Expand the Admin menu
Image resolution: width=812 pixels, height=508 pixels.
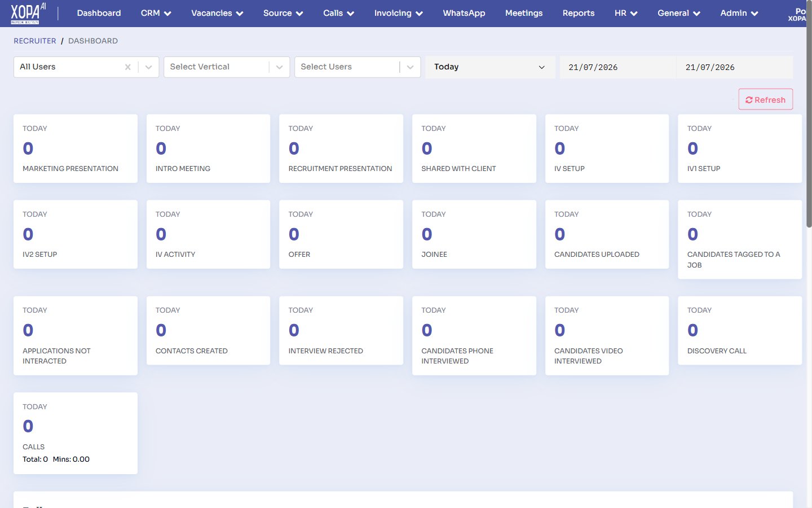739,13
